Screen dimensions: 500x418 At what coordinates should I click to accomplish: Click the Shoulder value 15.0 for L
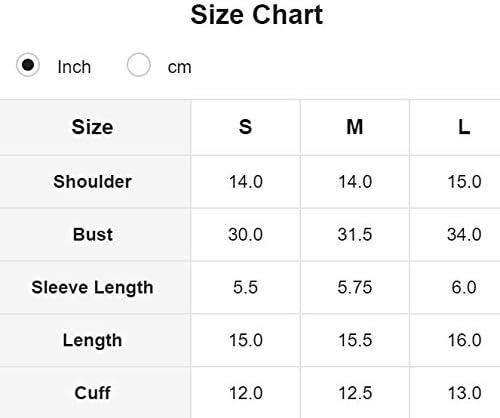[x=464, y=182]
